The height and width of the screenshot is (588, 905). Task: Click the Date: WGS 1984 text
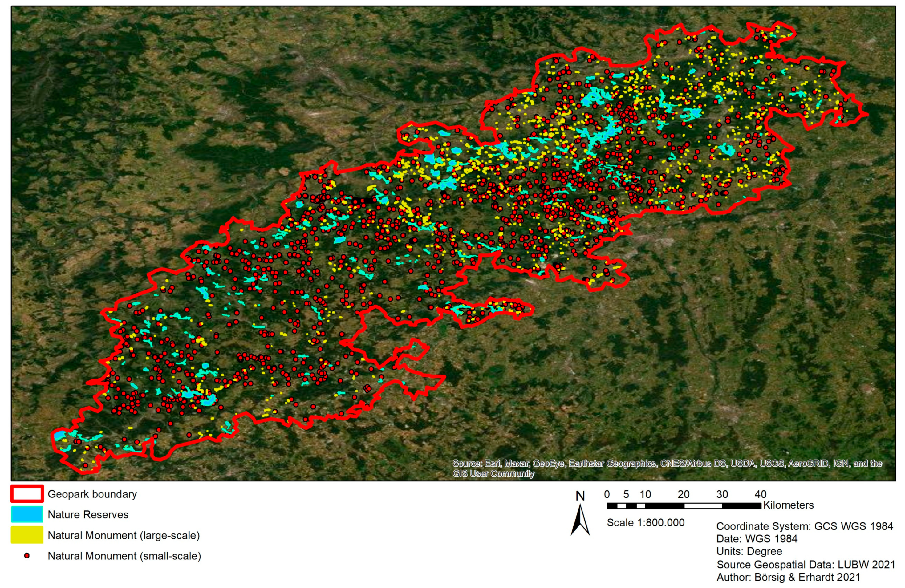[757, 538]
